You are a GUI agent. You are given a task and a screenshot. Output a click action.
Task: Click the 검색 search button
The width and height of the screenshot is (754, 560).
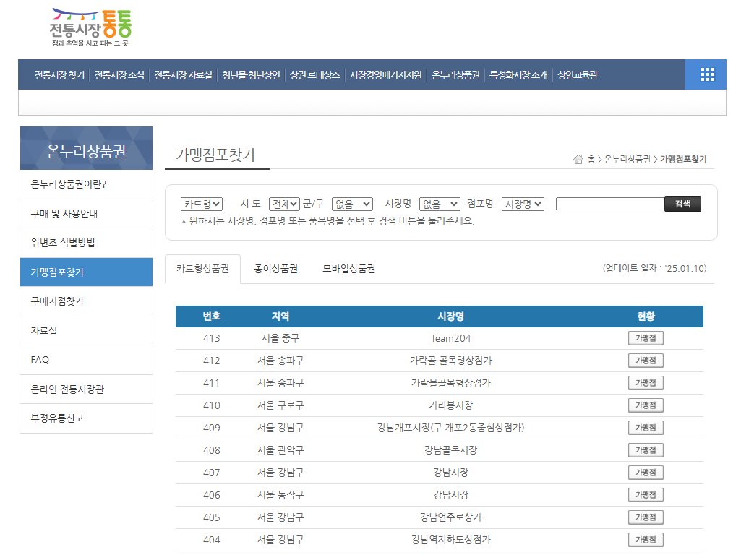(682, 203)
